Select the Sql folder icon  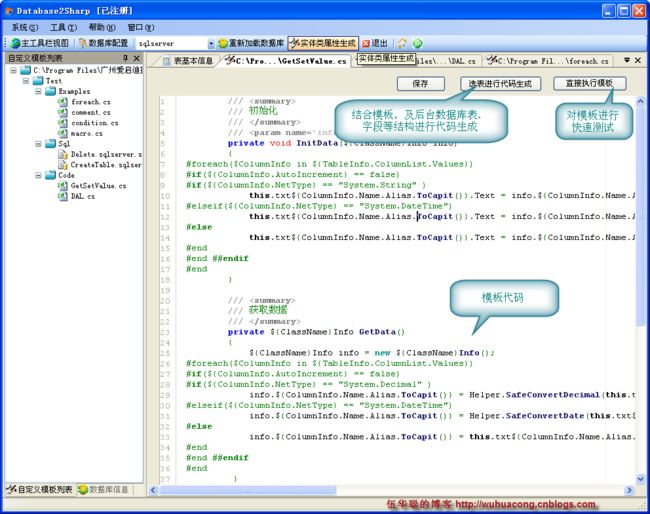51,143
